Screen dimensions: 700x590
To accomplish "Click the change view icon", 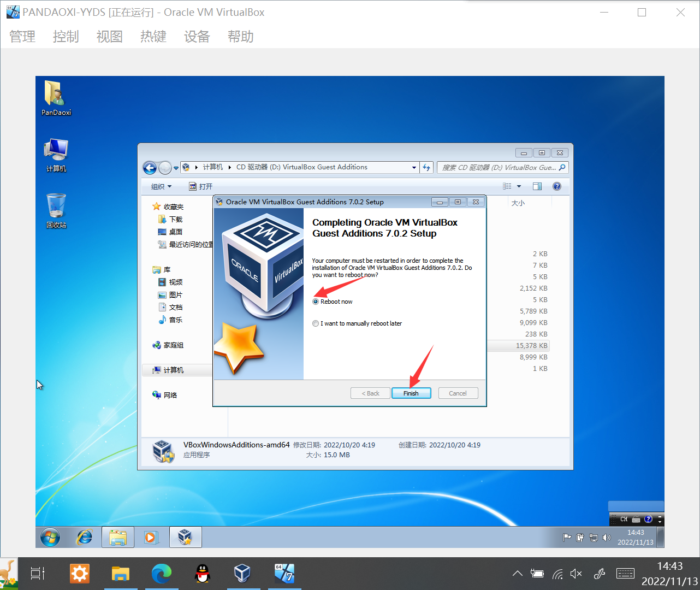I will [x=507, y=186].
